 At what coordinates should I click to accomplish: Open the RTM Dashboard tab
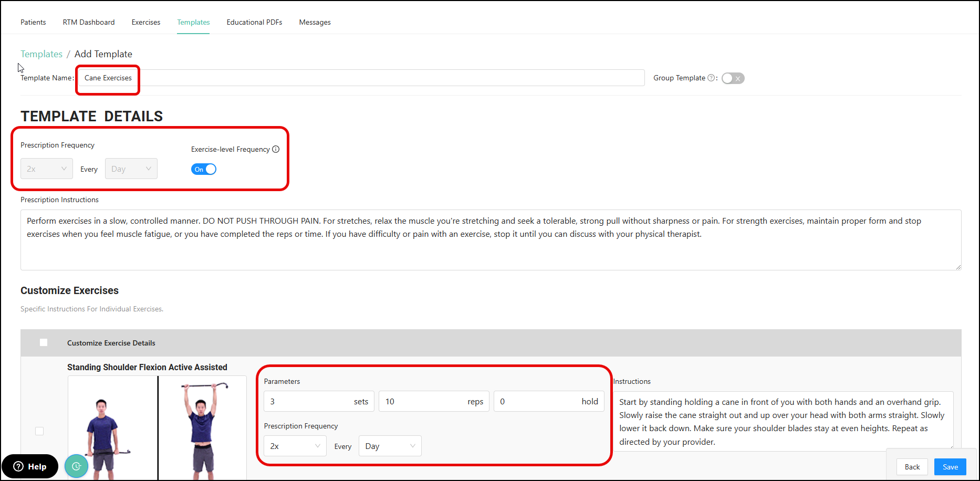pyautogui.click(x=89, y=22)
